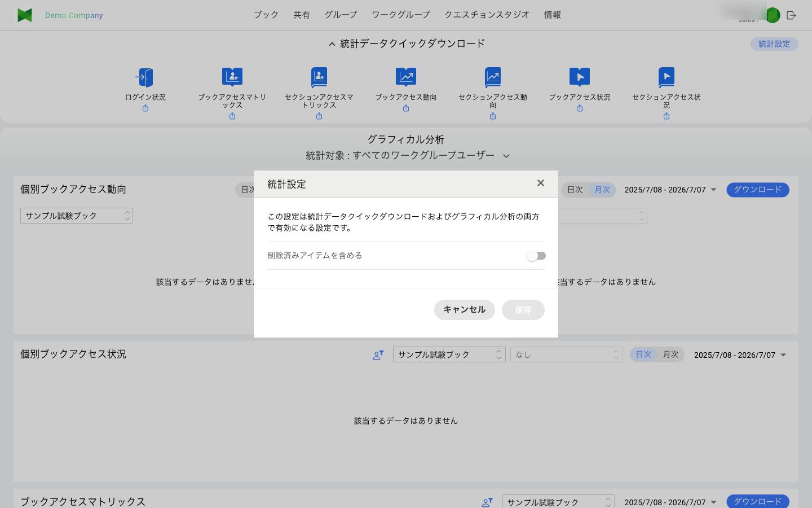This screenshot has width=812, height=508.
Task: Click share icon under セクションアクセス状況
Action: click(x=667, y=116)
